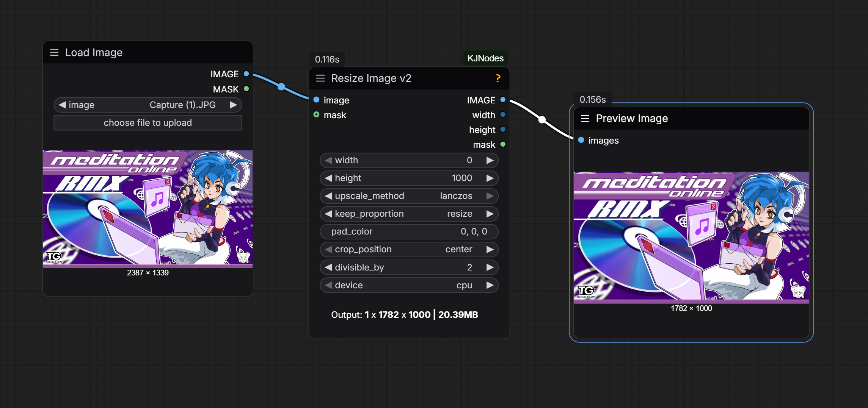Switch crop_position to previous option arrow
Screen dimensions: 868x408
click(x=328, y=249)
